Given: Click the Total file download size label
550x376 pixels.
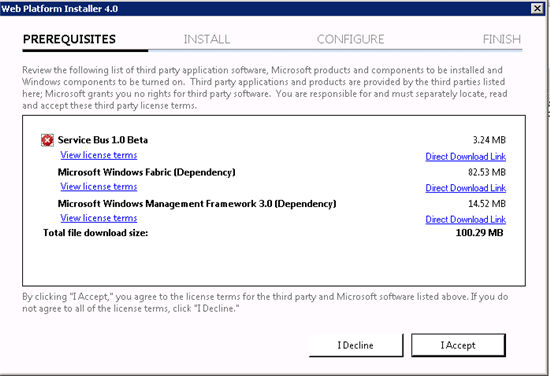Looking at the screenshot, I should coord(95,233).
